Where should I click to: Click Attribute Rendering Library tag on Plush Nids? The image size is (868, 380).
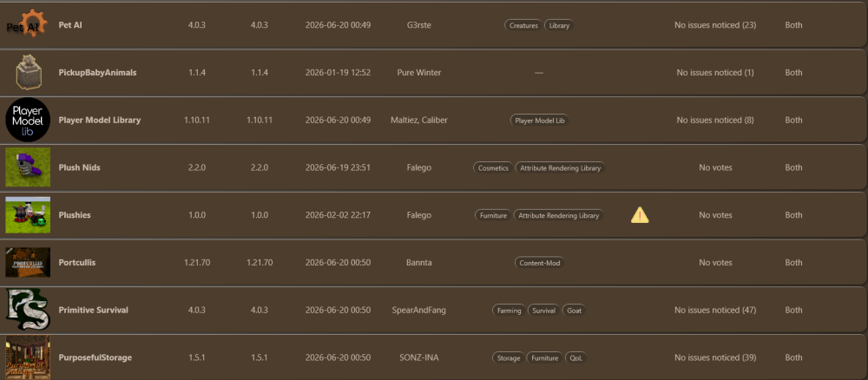pos(560,167)
